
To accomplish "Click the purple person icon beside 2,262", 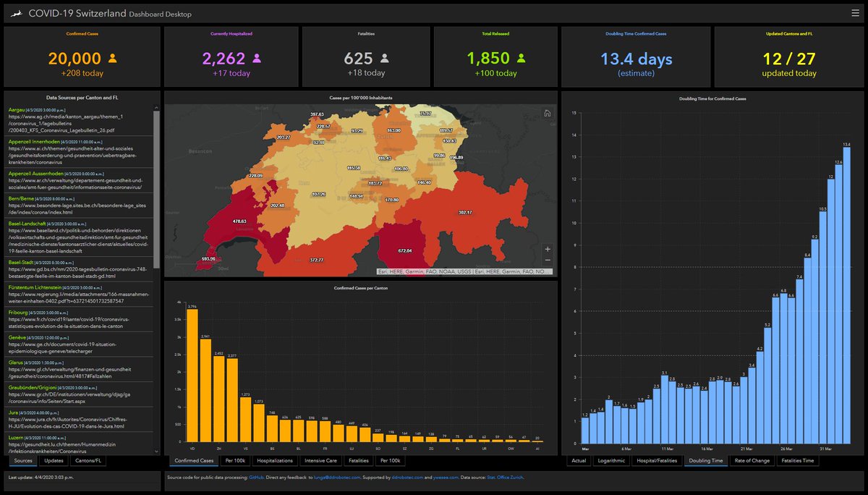I will [257, 58].
